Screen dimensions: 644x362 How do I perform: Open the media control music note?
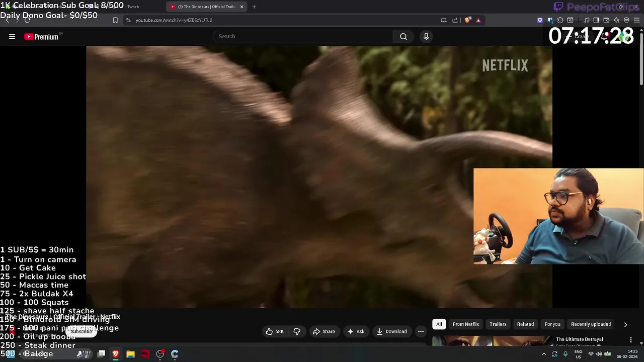pos(586,20)
